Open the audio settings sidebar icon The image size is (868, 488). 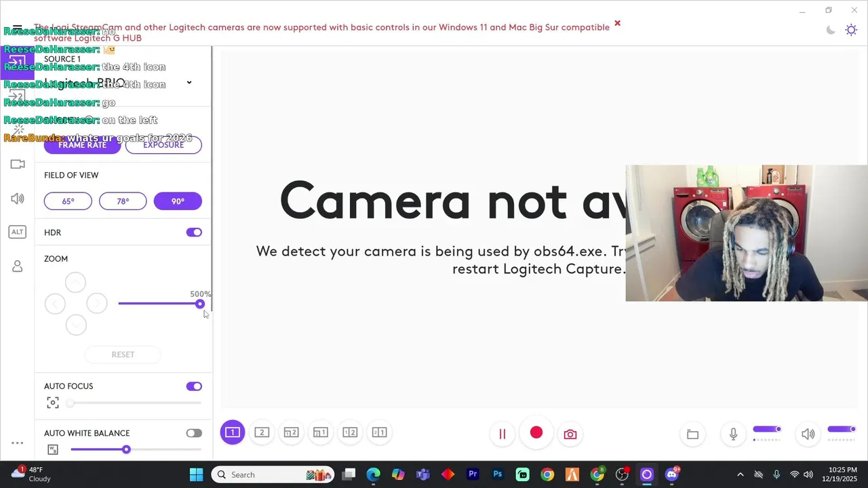click(x=18, y=199)
